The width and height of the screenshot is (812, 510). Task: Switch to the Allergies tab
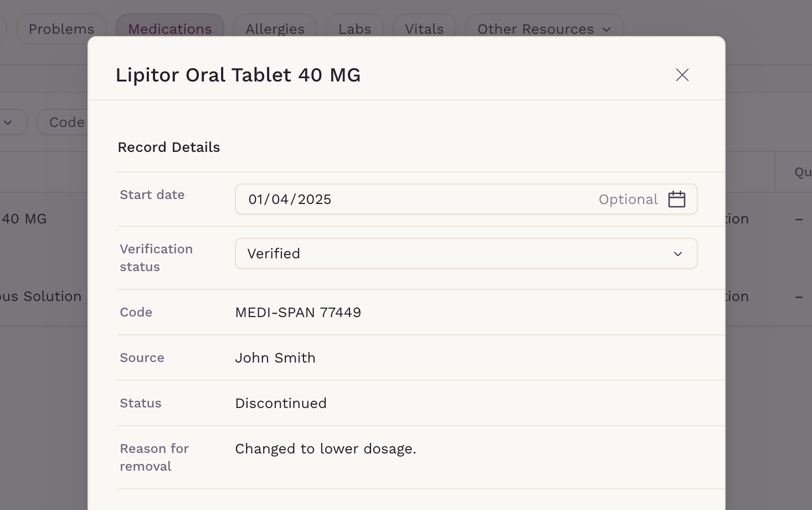click(275, 29)
